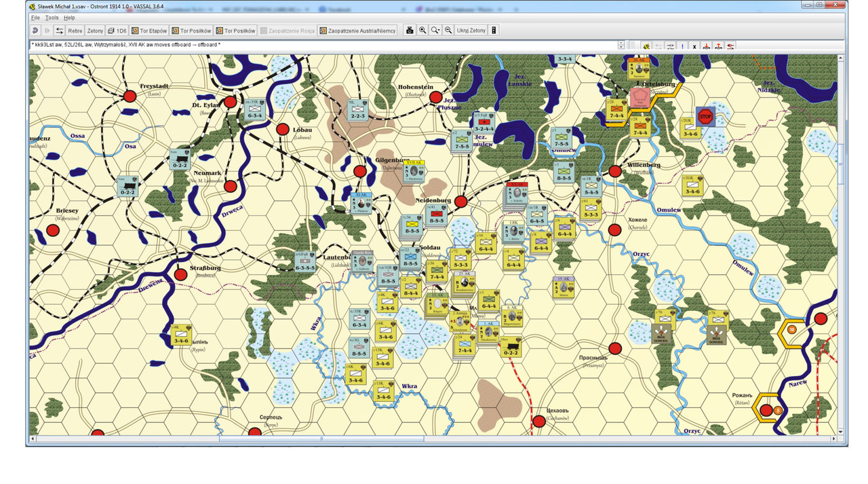
Task: Open Tor Posiłków button next to Tor Etapów
Action: [191, 31]
